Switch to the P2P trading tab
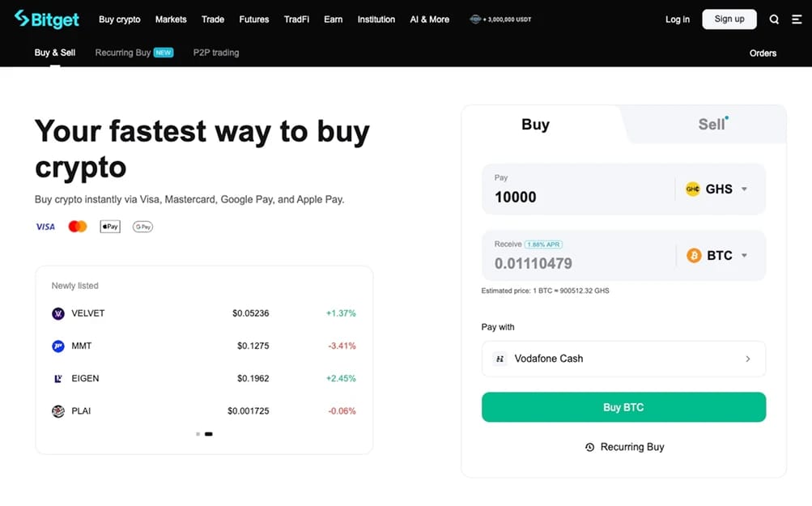This screenshot has width=812, height=506. [x=216, y=53]
